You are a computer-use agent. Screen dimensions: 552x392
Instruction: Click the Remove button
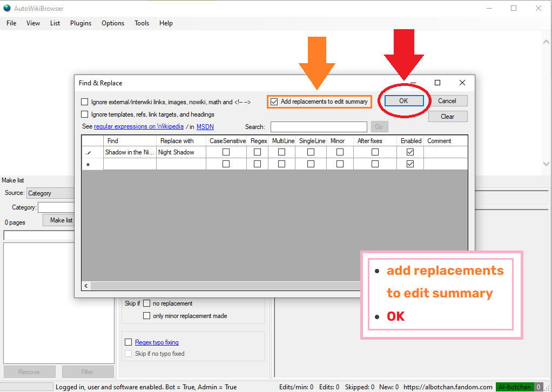click(29, 372)
